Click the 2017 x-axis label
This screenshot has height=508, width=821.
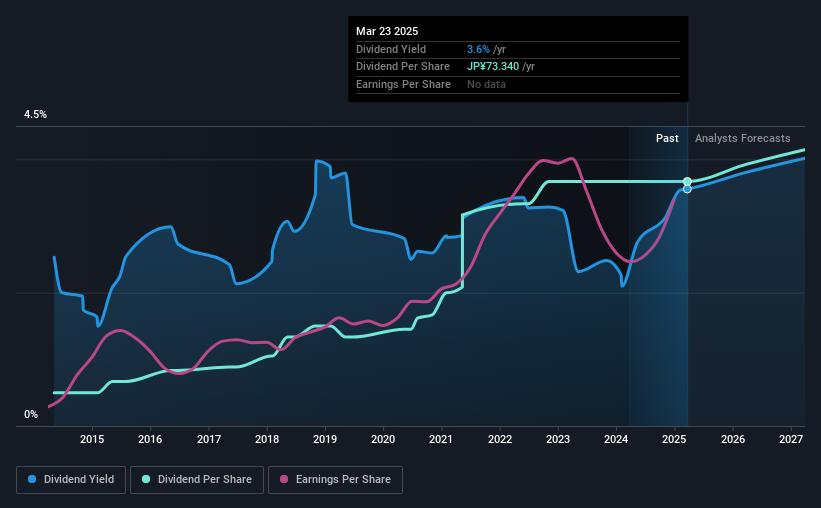coord(208,439)
